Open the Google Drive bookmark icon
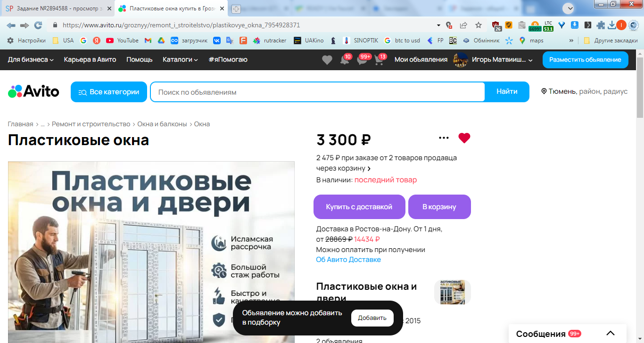The image size is (644, 343). [x=161, y=41]
